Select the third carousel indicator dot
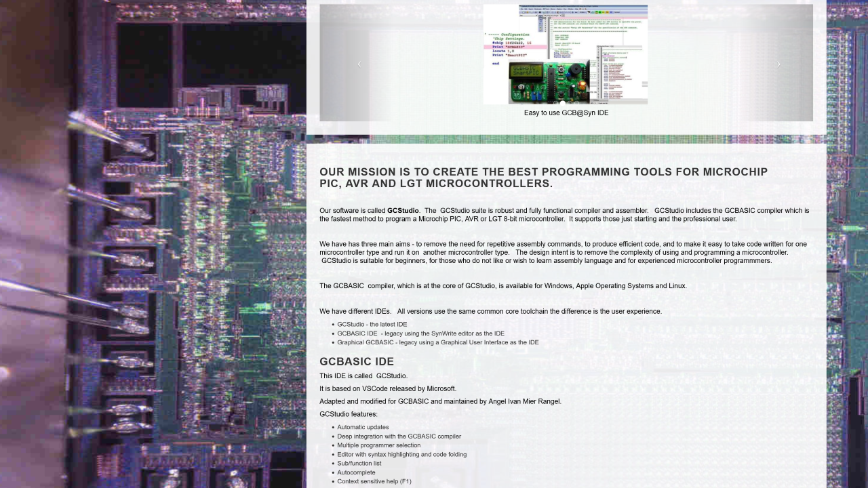The image size is (868, 488). (x=570, y=102)
